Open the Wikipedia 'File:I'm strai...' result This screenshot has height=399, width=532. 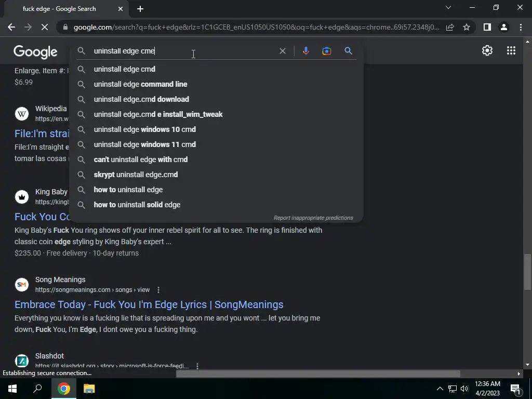(42, 134)
